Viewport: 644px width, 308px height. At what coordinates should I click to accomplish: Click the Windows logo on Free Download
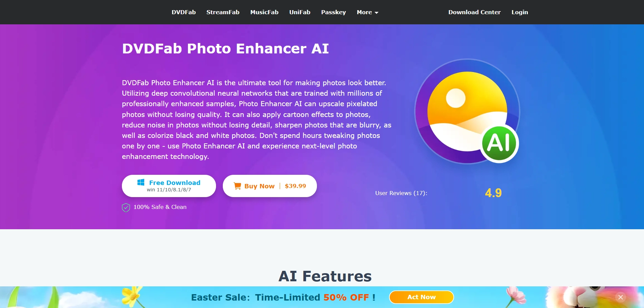141,182
